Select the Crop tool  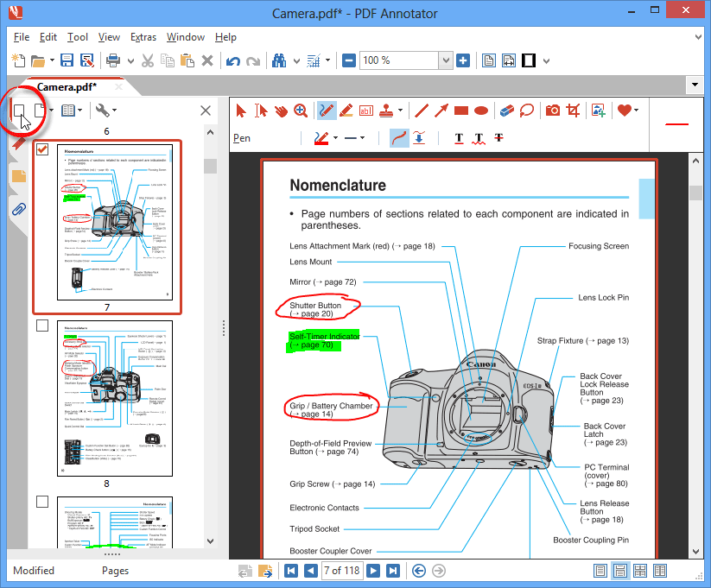(x=573, y=111)
